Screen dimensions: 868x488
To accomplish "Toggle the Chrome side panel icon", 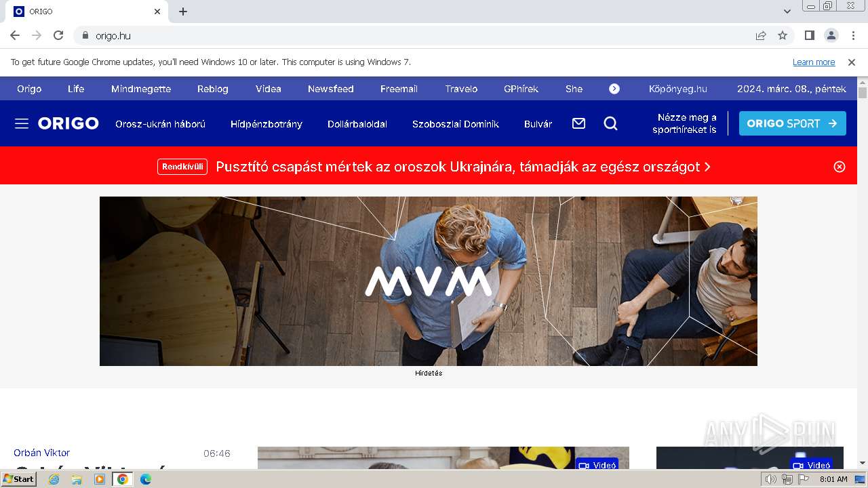I will 809,35.
